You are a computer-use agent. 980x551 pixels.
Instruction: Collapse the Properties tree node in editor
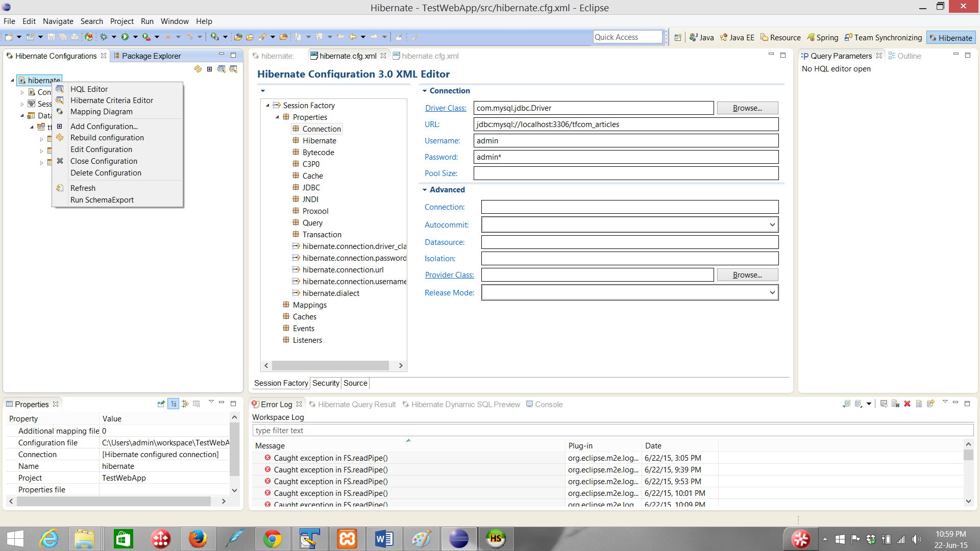[277, 117]
